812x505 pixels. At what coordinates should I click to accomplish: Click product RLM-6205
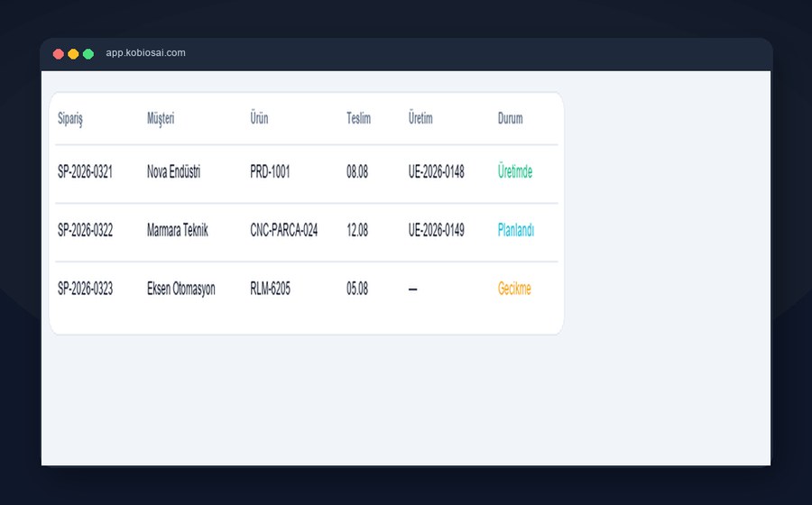(270, 289)
